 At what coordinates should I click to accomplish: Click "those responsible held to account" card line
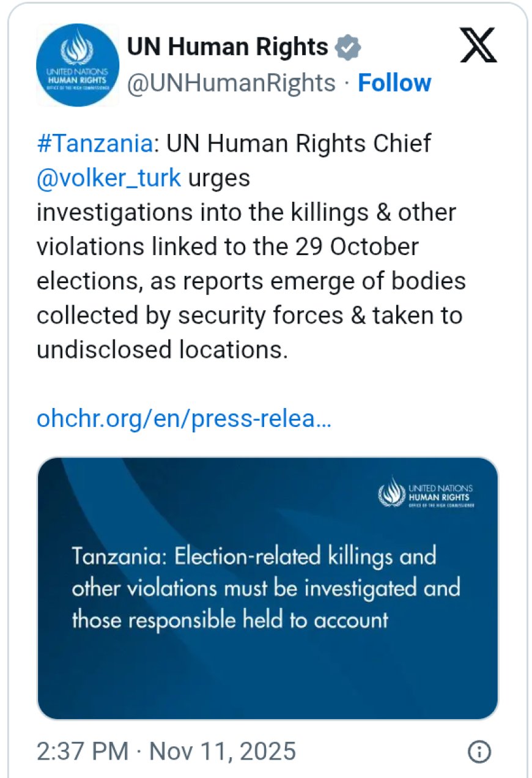230,620
